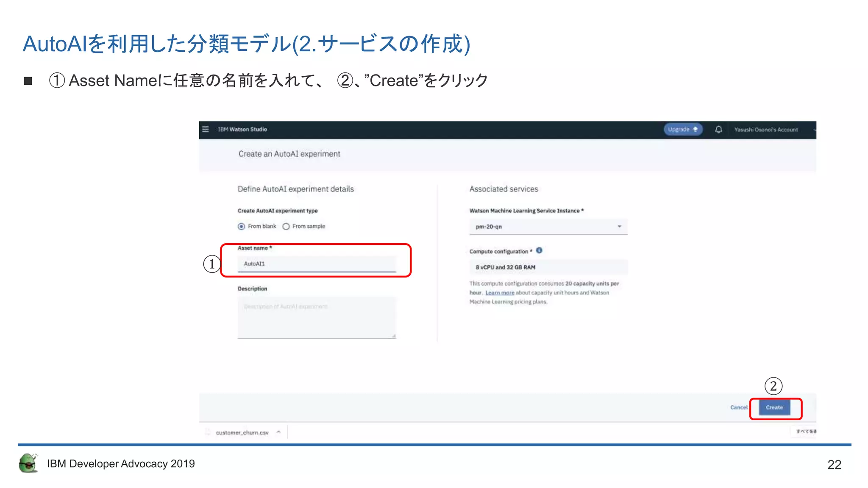
Task: Expand customer_churn.csv download options chevron
Action: click(278, 432)
